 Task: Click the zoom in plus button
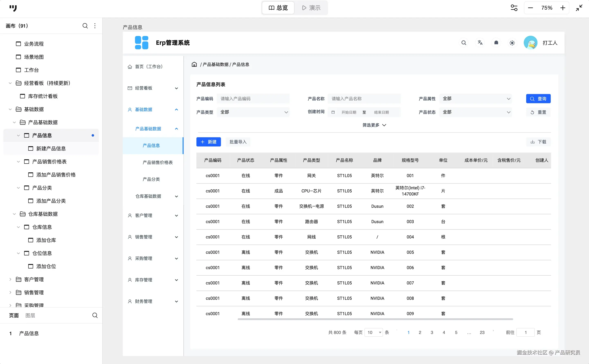(563, 8)
